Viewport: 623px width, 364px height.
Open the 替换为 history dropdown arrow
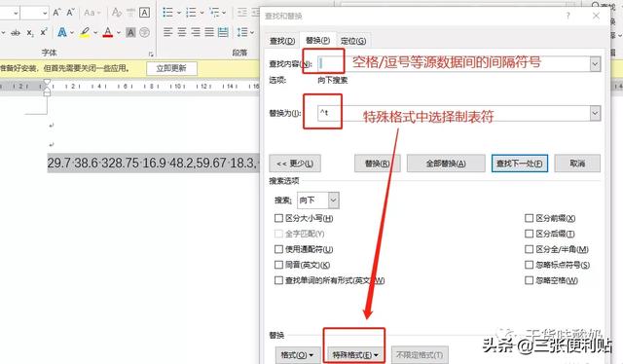pos(595,113)
